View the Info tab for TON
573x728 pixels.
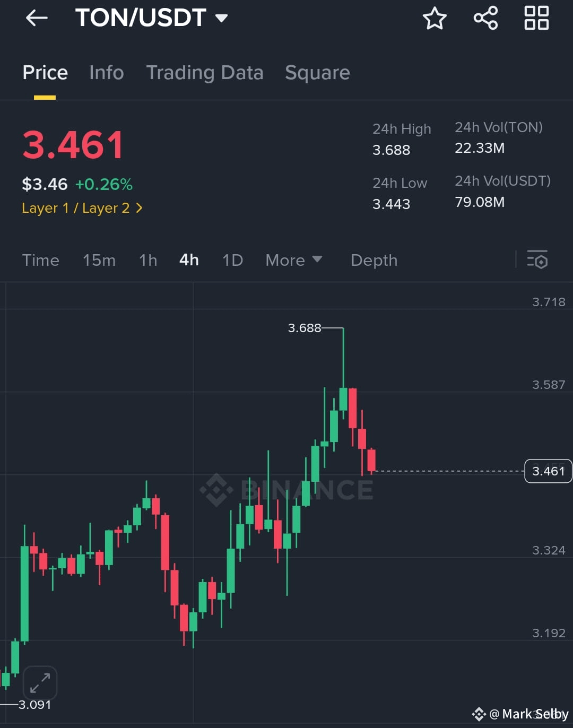click(106, 73)
